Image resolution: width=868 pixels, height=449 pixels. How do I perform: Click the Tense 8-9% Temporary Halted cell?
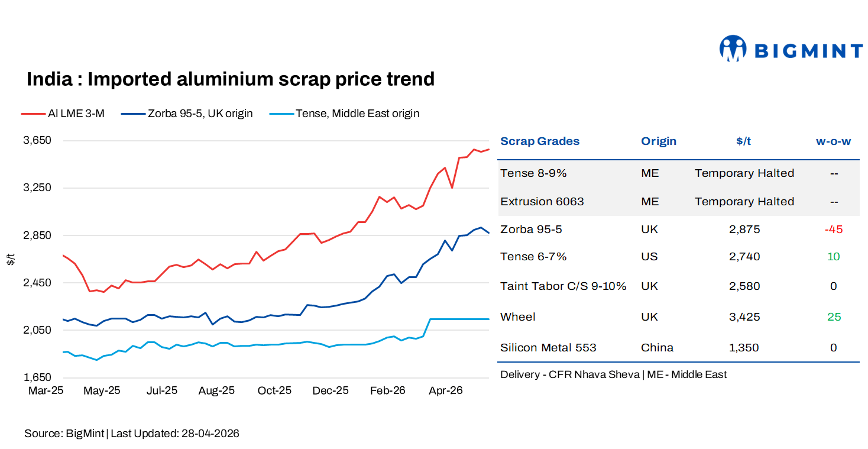click(x=744, y=173)
